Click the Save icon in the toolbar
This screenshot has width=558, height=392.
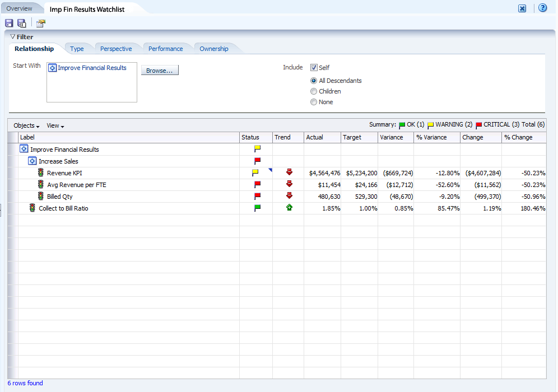pos(9,23)
